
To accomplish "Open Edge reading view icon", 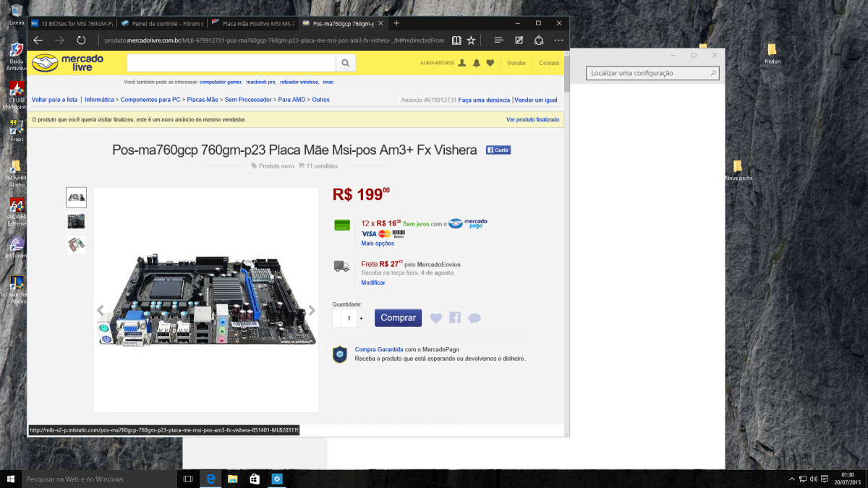I will pos(456,40).
